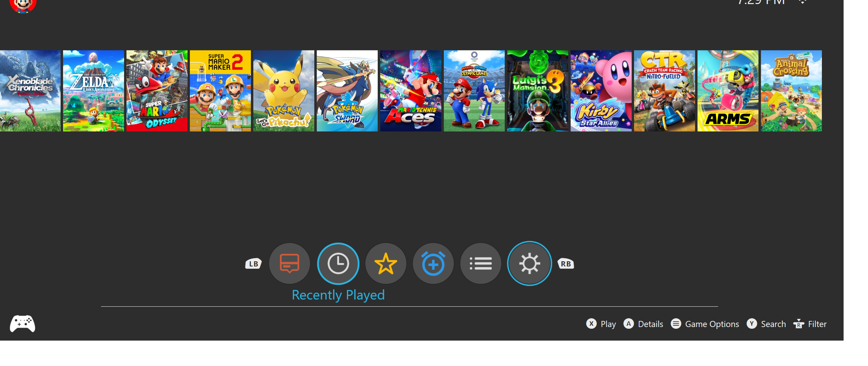Click the Play button hint

click(x=601, y=324)
